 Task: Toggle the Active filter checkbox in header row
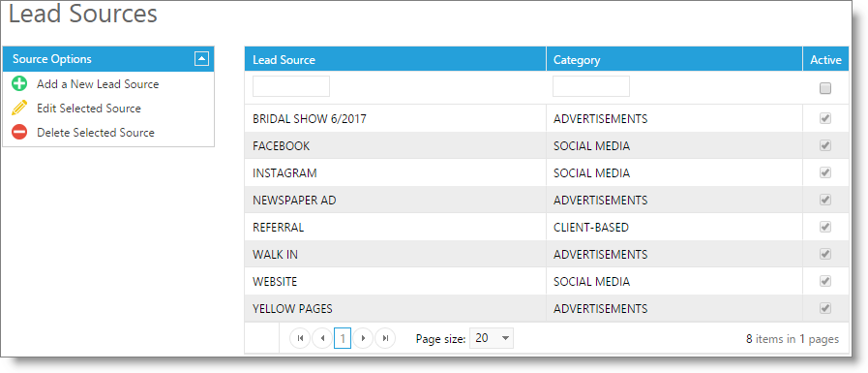[x=825, y=88]
